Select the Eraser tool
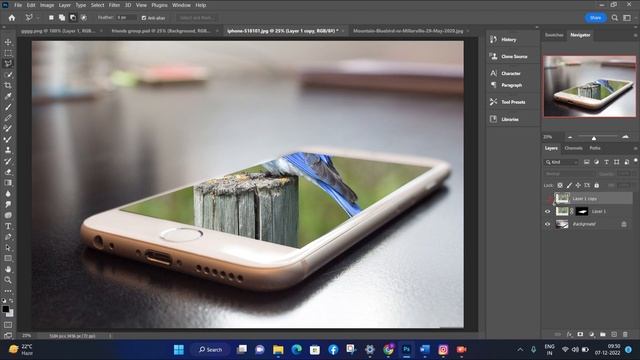This screenshot has width=640, height=360. click(8, 172)
